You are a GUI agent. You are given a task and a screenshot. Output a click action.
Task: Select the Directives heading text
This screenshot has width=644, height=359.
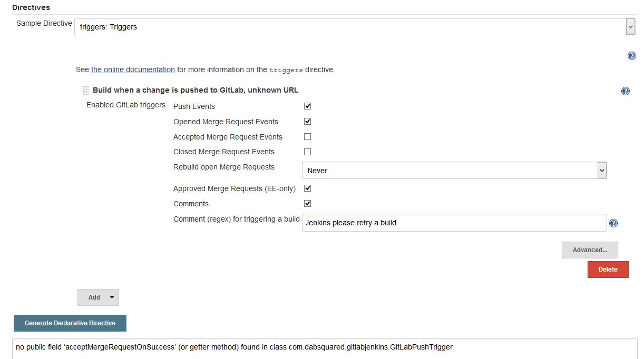pos(31,7)
